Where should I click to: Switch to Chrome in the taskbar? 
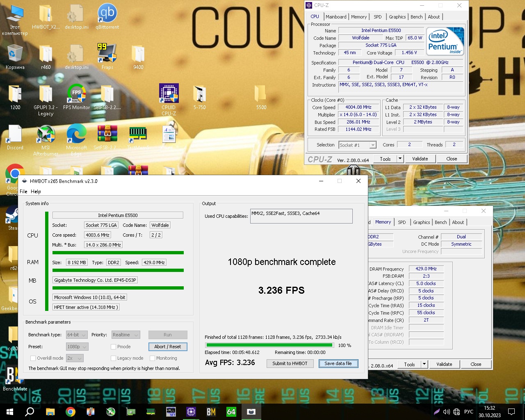[71, 411]
